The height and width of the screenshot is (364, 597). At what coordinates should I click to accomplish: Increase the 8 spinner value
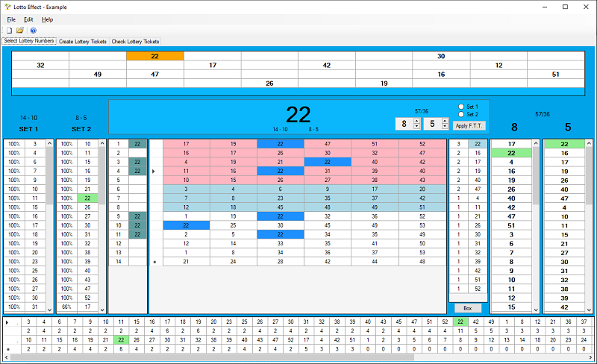pos(416,121)
